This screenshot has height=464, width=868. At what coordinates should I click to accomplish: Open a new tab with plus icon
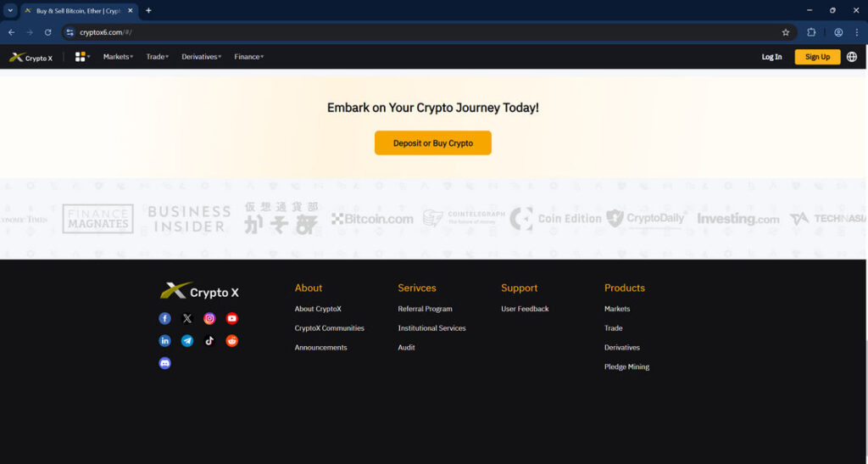pyautogui.click(x=148, y=10)
